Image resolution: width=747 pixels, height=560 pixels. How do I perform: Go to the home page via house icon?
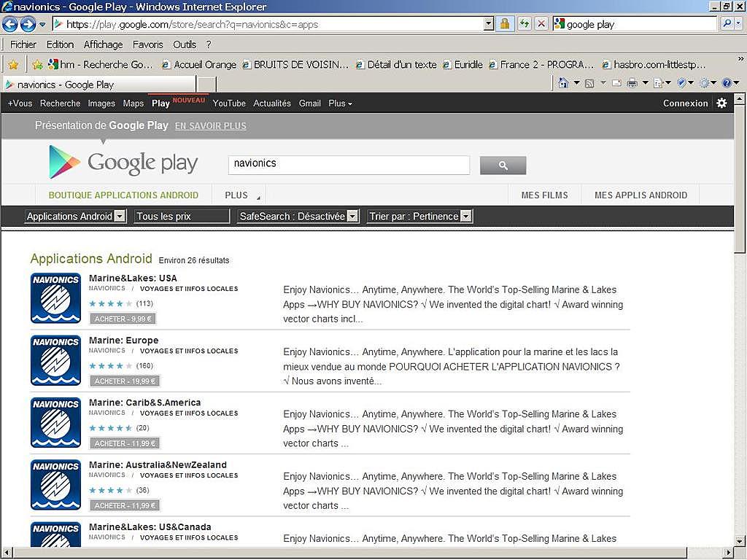pyautogui.click(x=564, y=83)
